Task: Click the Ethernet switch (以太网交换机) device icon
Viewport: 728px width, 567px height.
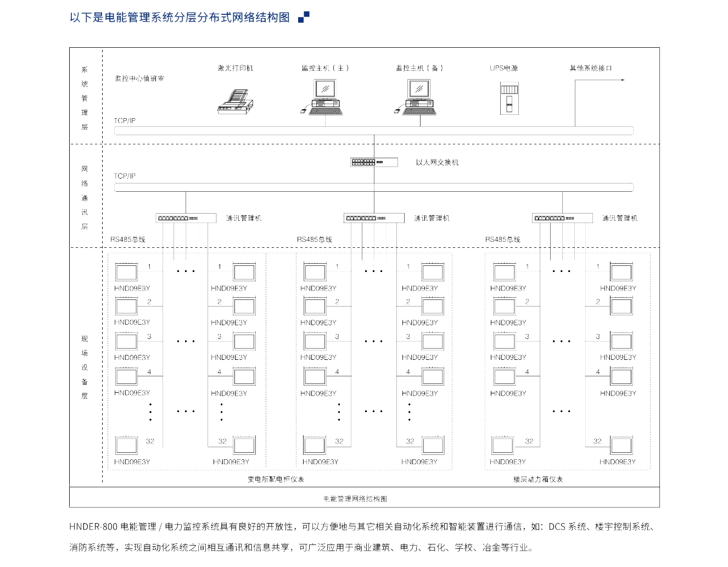Action: click(x=374, y=162)
